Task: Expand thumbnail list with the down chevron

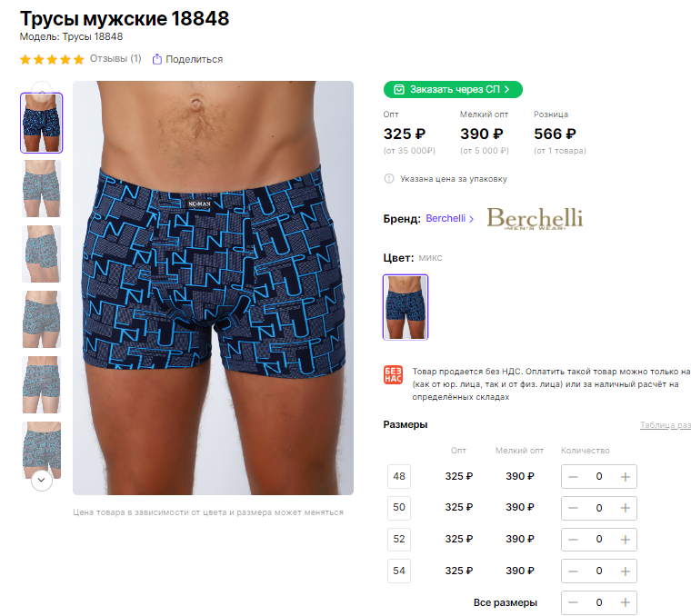Action: coord(42,480)
